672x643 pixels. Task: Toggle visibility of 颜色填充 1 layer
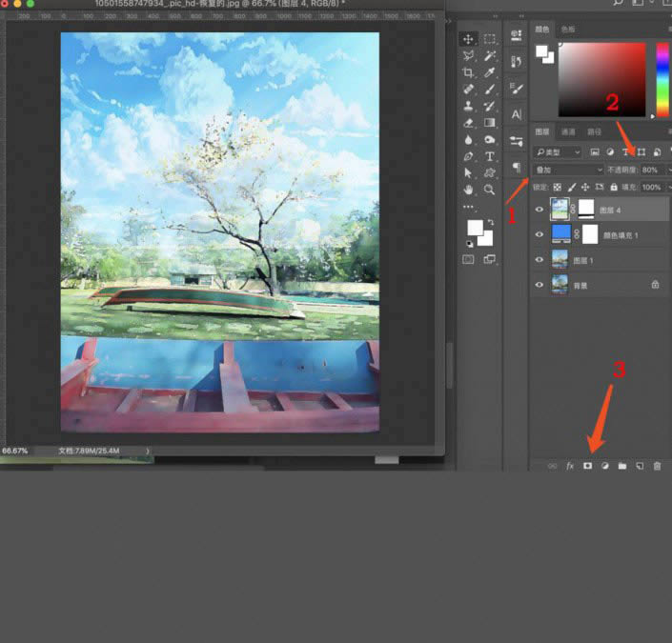540,234
